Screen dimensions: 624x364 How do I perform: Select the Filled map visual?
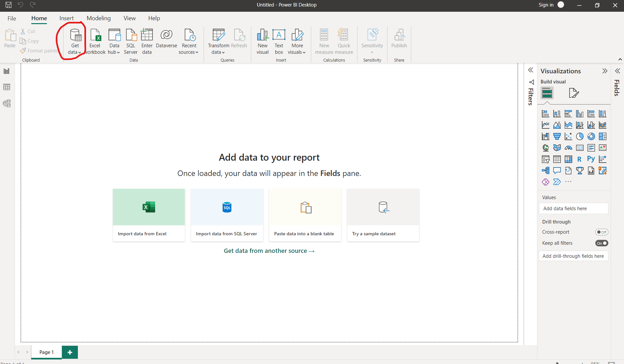(x=557, y=148)
